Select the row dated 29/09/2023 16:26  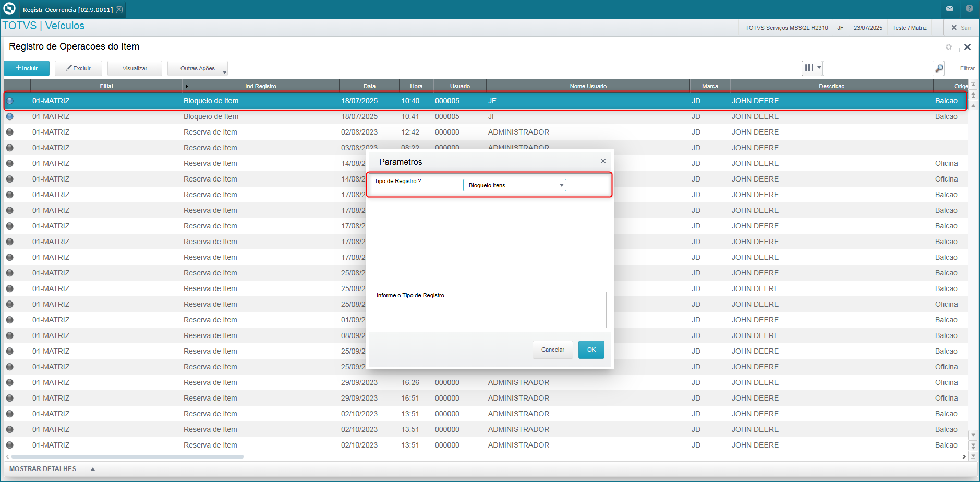point(486,382)
